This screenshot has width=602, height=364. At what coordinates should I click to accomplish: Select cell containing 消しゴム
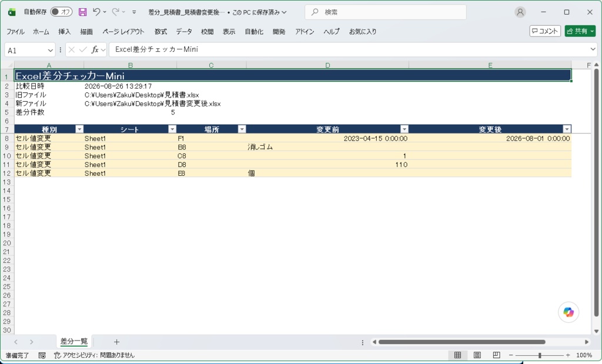click(327, 147)
